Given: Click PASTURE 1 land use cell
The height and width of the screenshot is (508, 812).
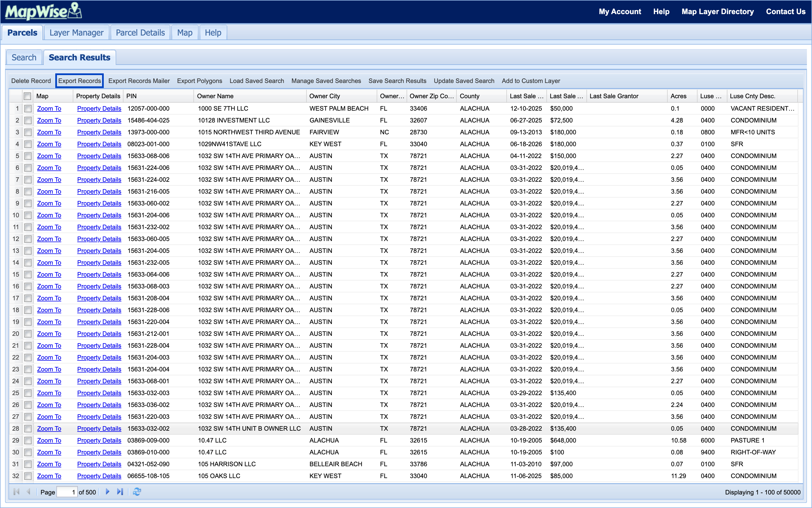Looking at the screenshot, I should 748,441.
